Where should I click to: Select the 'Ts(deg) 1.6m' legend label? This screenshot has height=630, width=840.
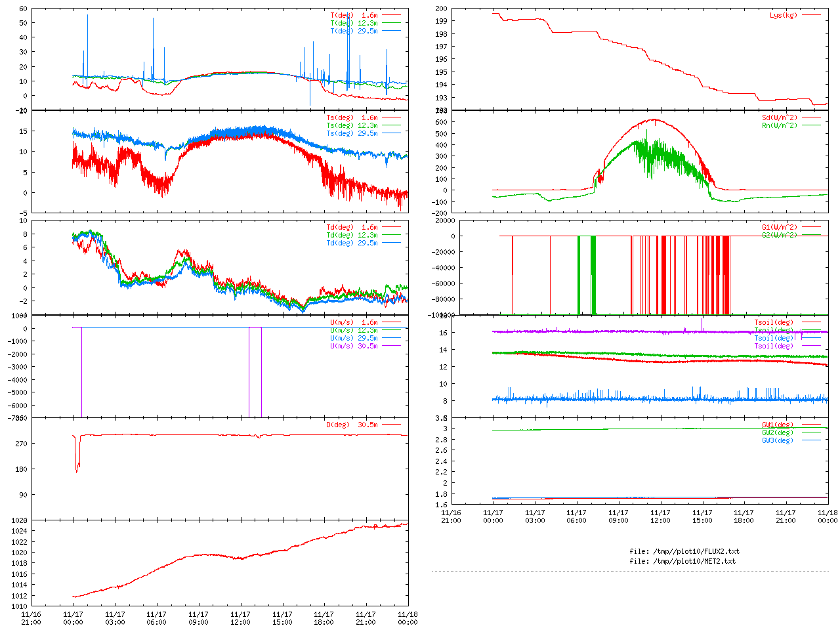point(352,118)
